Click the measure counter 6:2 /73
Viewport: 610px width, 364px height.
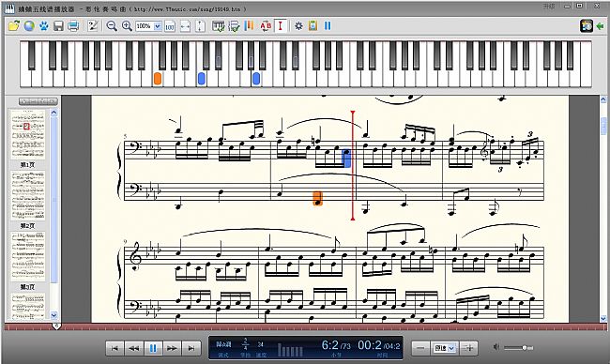(336, 345)
